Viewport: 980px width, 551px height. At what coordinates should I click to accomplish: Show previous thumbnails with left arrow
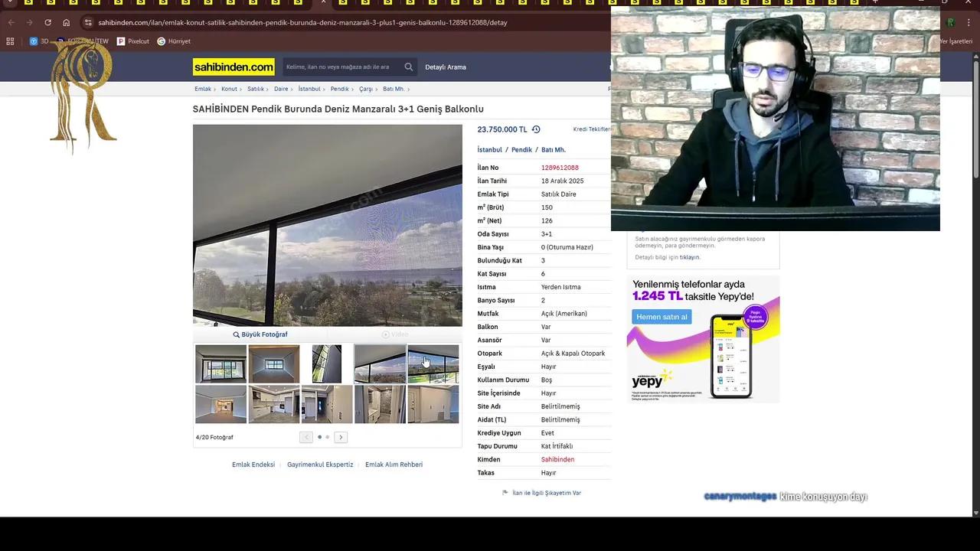click(306, 437)
